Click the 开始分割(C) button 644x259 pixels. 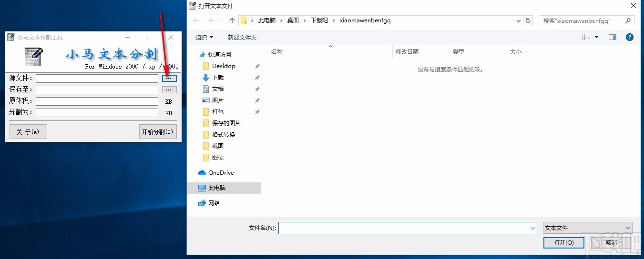pos(158,132)
